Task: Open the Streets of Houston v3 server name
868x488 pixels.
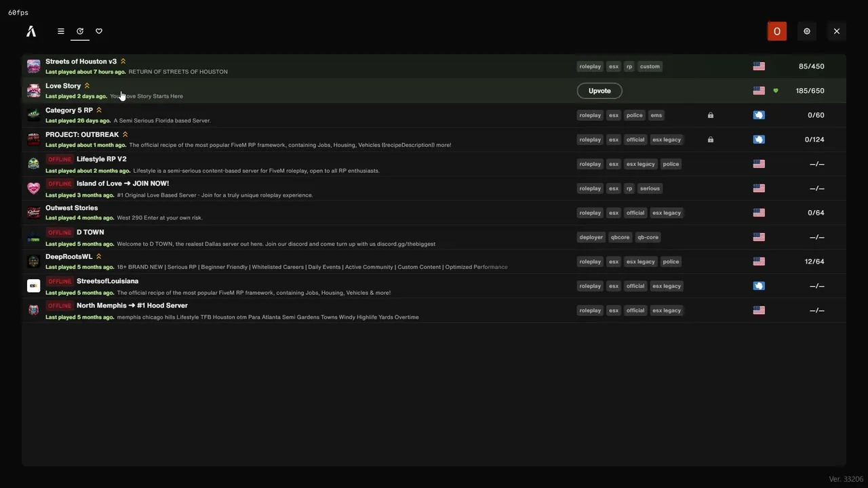Action: (x=81, y=62)
